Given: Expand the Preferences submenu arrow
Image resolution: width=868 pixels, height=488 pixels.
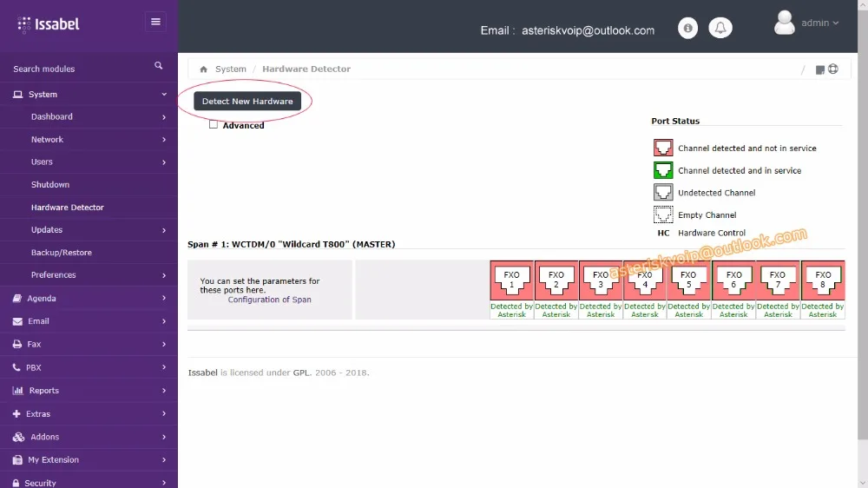Looking at the screenshot, I should click(x=164, y=275).
